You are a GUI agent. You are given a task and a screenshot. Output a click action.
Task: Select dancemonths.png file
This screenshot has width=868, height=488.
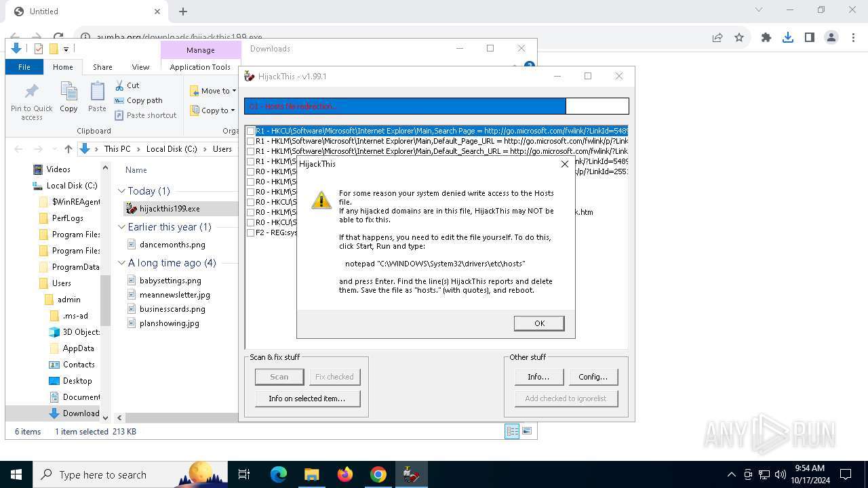tap(172, 245)
